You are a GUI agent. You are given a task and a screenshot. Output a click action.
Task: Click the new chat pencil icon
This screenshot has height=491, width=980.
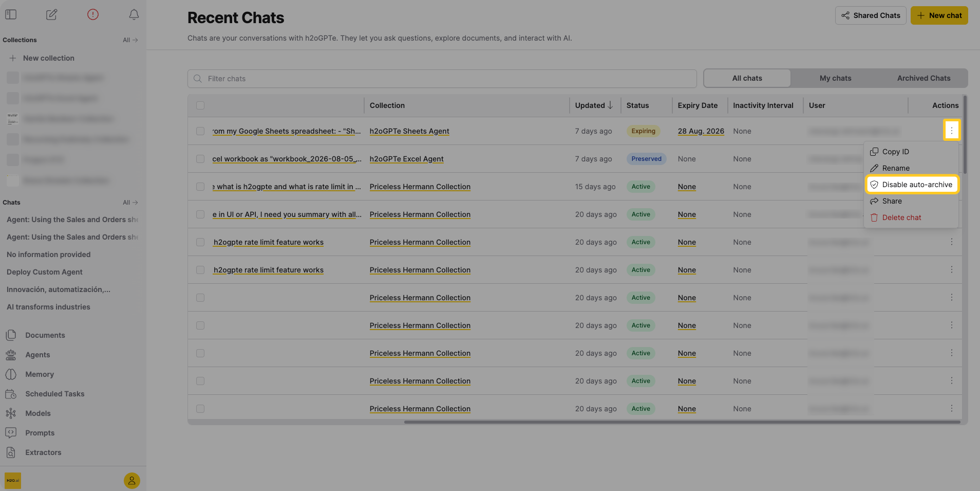point(52,14)
